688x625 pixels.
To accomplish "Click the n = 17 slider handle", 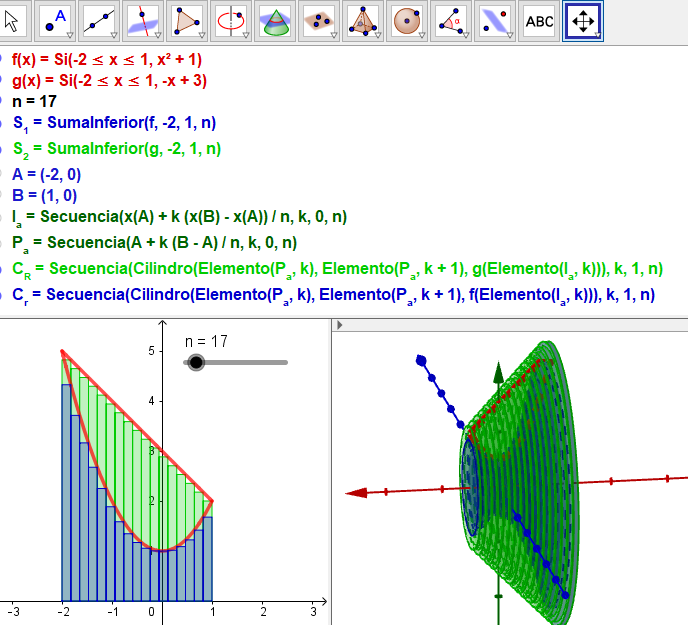I will click(196, 362).
